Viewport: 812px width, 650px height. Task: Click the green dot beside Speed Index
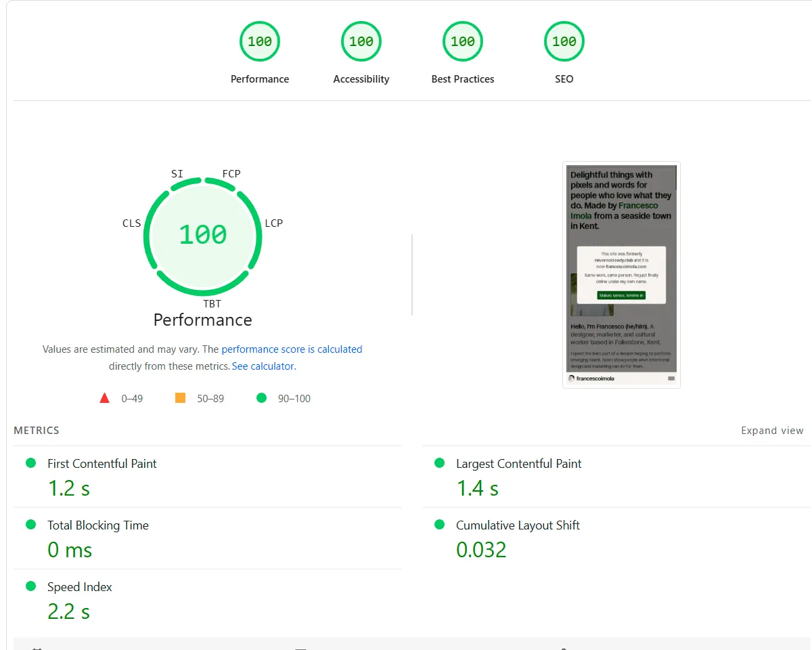(x=30, y=586)
